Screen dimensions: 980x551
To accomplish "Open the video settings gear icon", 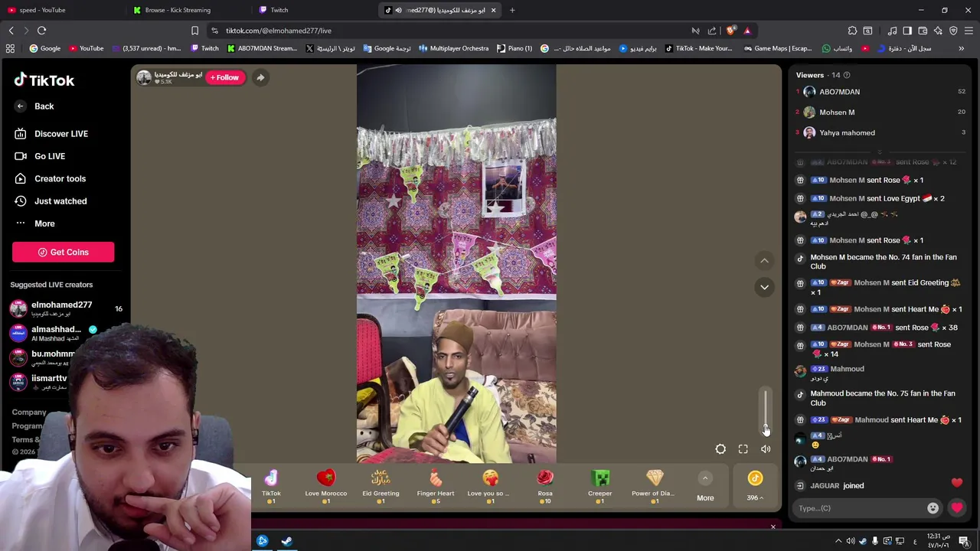I will [720, 449].
